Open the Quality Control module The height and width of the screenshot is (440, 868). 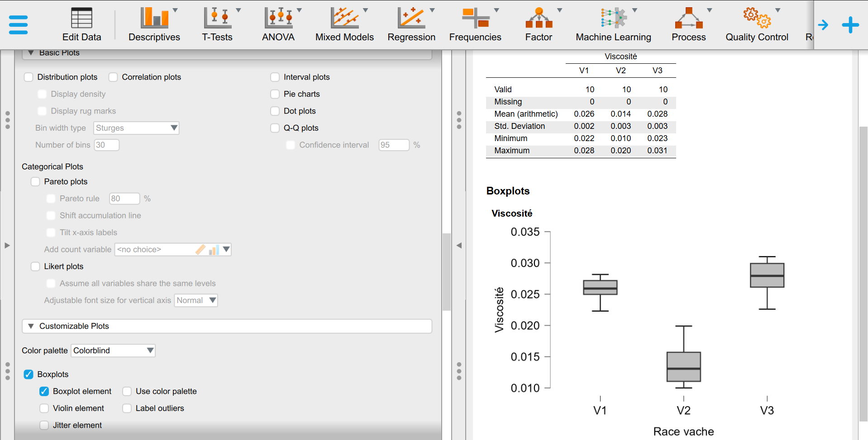point(756,24)
